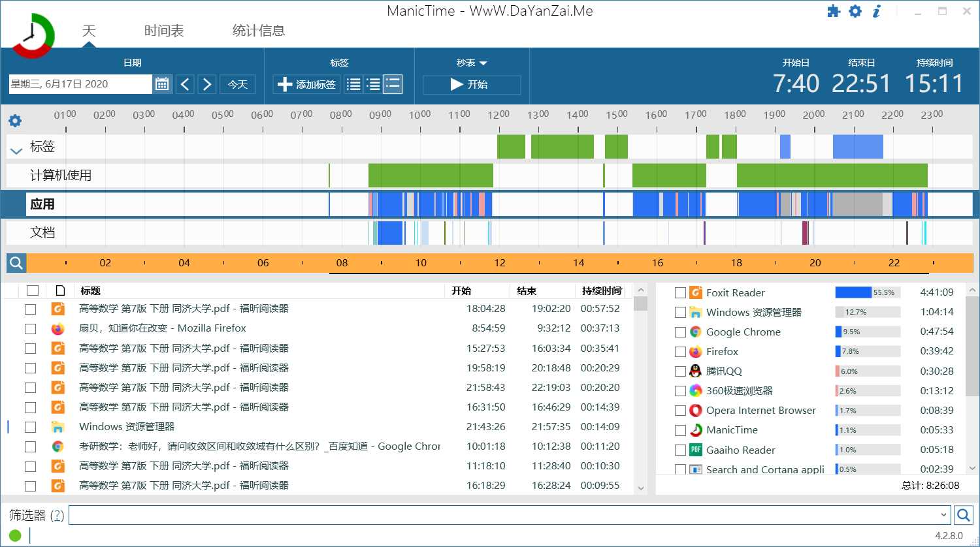Click Google Chrome icon in application list
Image resolution: width=980 pixels, height=547 pixels.
[696, 332]
